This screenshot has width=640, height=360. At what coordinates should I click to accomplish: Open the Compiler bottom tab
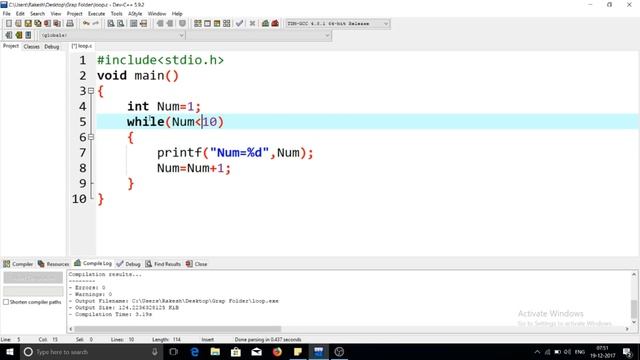[x=18, y=264]
